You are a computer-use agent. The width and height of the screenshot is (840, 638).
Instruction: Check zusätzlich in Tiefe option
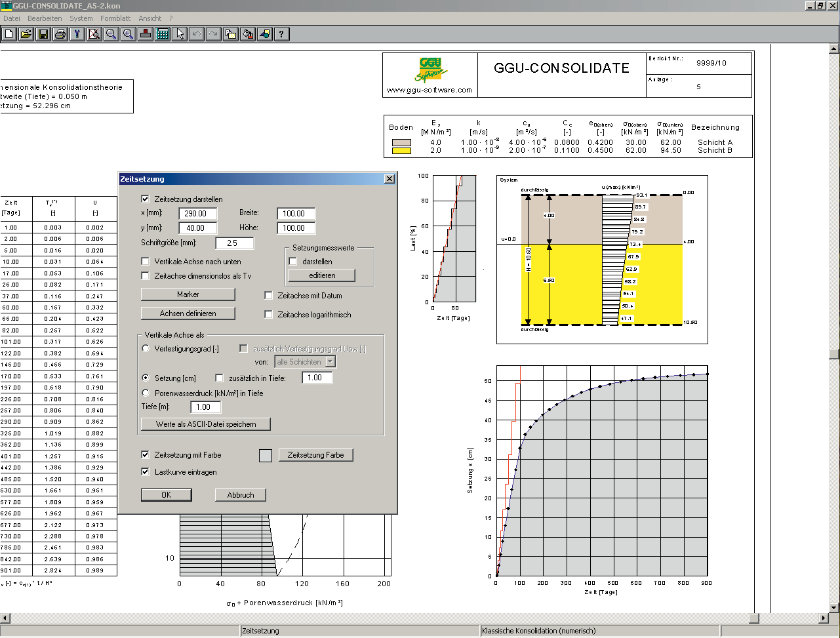pos(220,378)
